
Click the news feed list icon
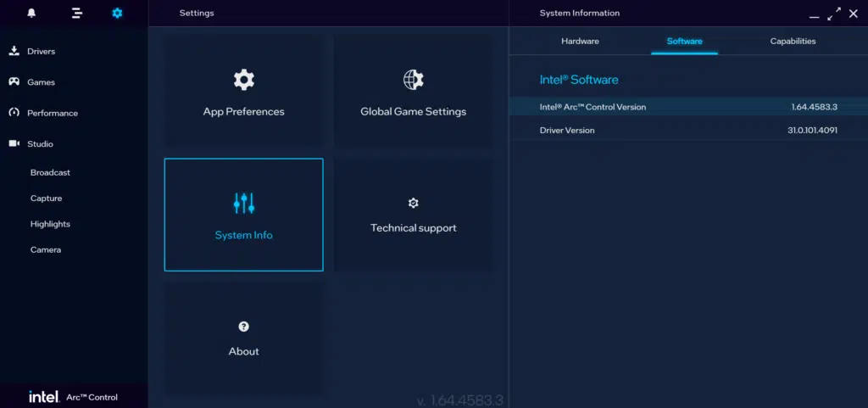click(77, 13)
